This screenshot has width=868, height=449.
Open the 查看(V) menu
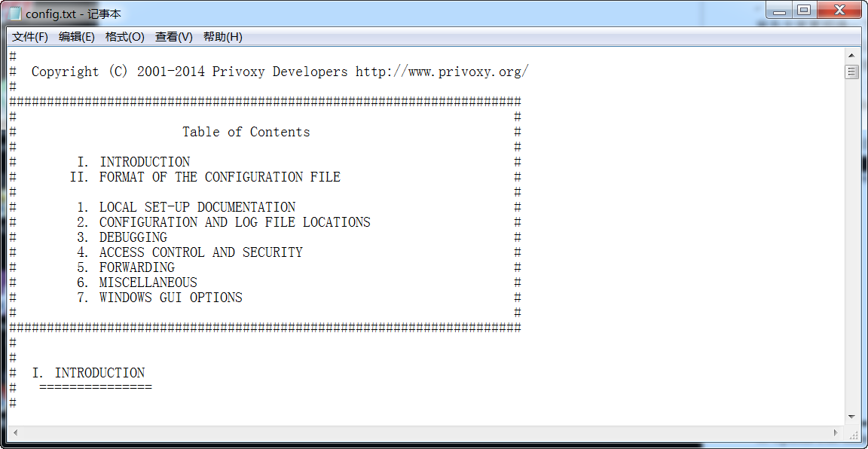[x=174, y=37]
